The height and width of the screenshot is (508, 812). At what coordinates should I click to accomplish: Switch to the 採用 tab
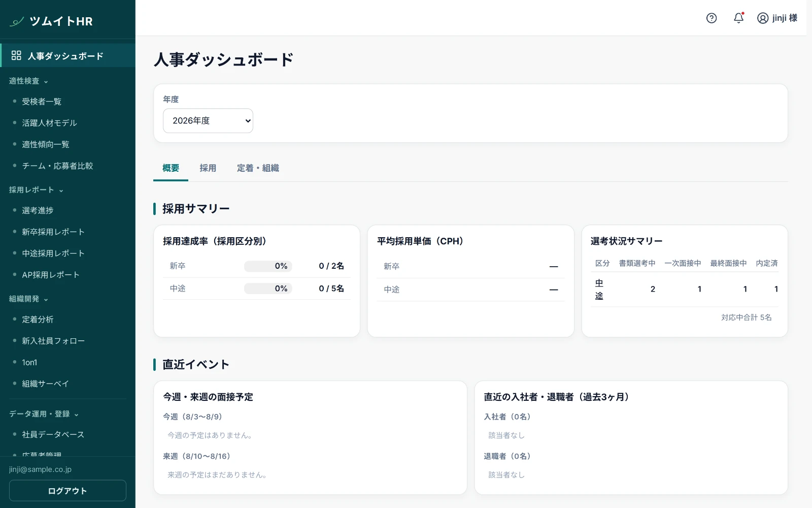[x=208, y=168]
